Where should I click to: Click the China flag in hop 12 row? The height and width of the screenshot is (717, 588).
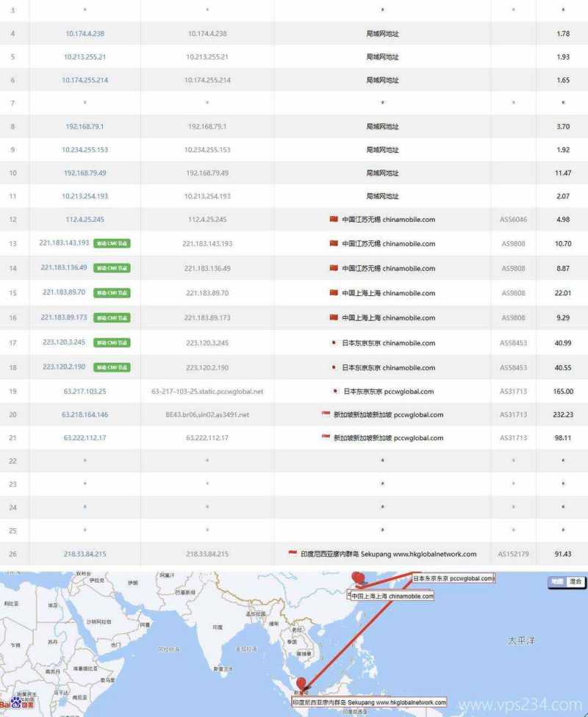coord(334,219)
